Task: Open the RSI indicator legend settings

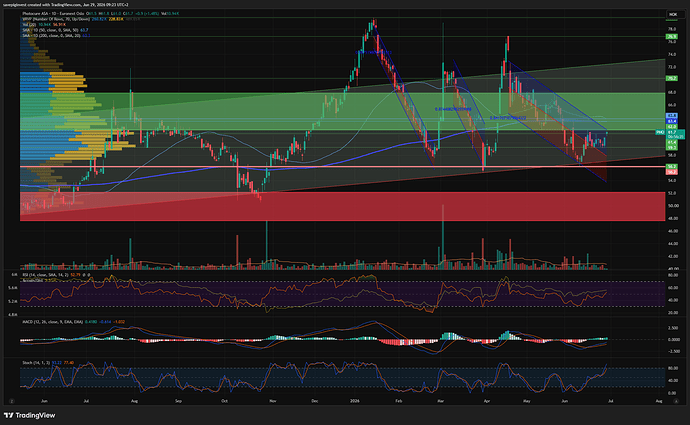Action: click(x=45, y=275)
